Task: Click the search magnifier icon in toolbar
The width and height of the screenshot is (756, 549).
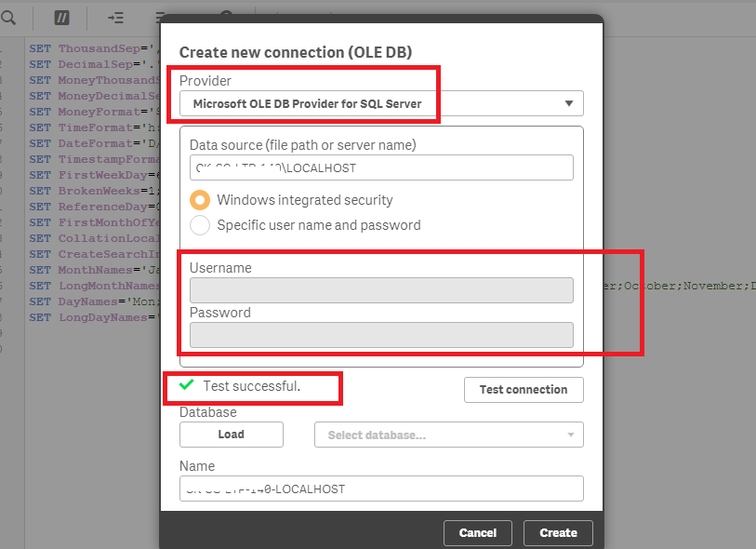Action: pyautogui.click(x=8, y=17)
